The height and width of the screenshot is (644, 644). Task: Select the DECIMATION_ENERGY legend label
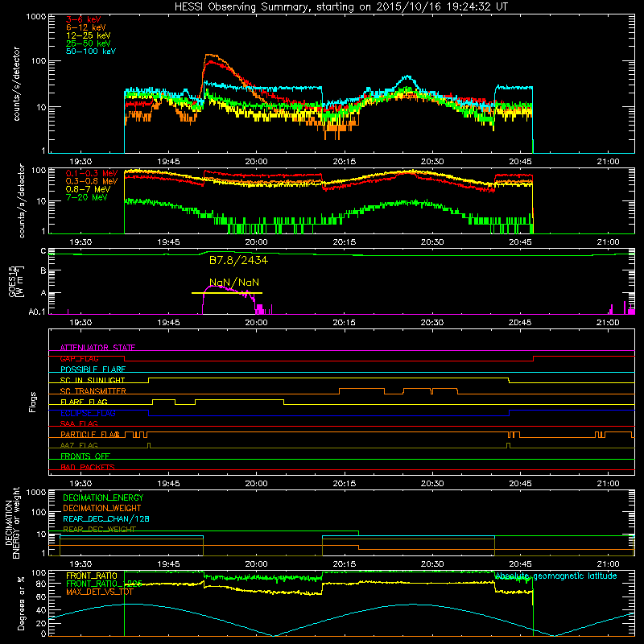tap(103, 497)
